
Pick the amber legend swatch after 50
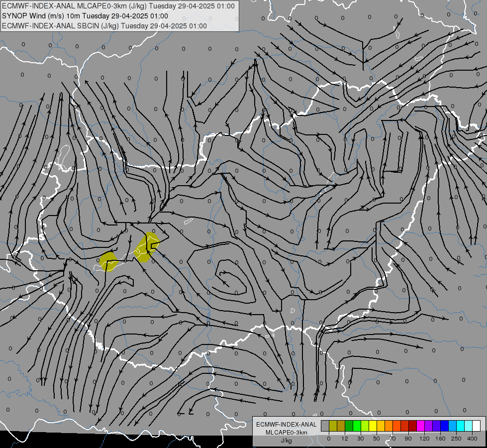tap(381, 426)
